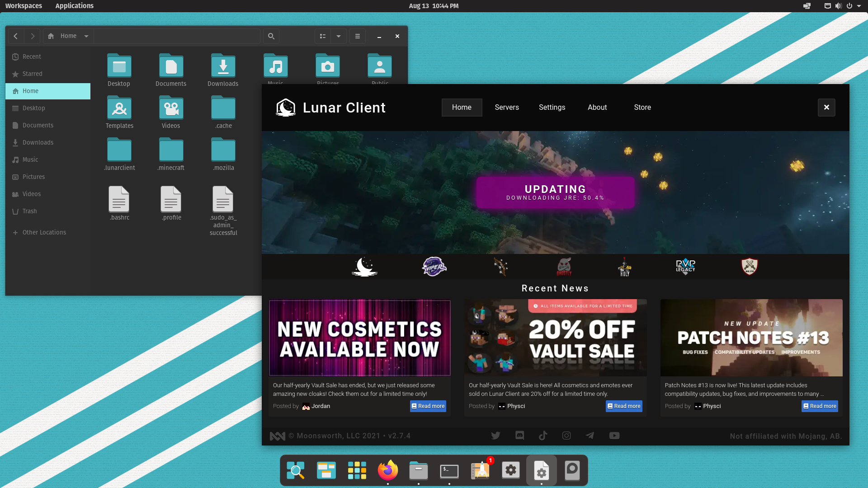This screenshot has height=488, width=868.
Task: Click the TikTok footer icon
Action: pyautogui.click(x=543, y=436)
